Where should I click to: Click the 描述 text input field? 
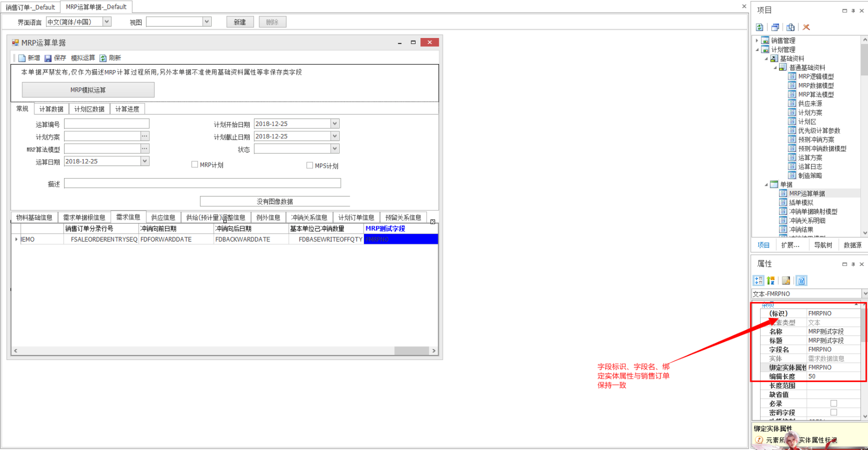[202, 183]
